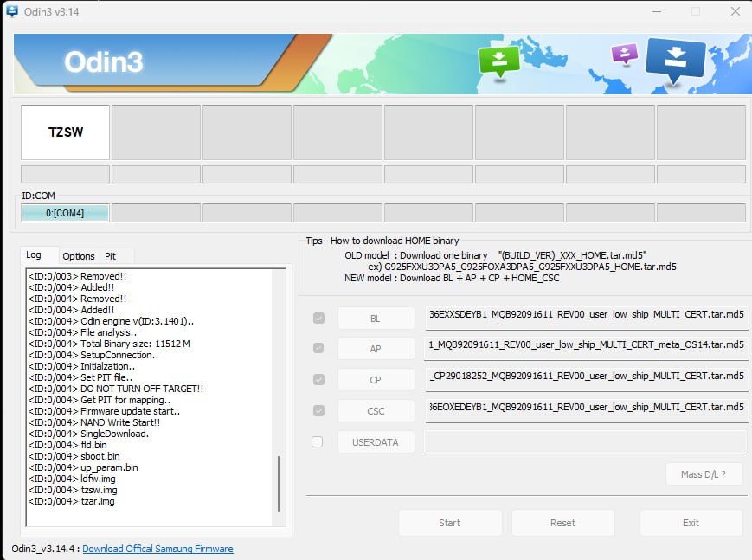752x560 pixels.
Task: Click 'Tips - How to download HOME binary' heading
Action: tap(382, 241)
